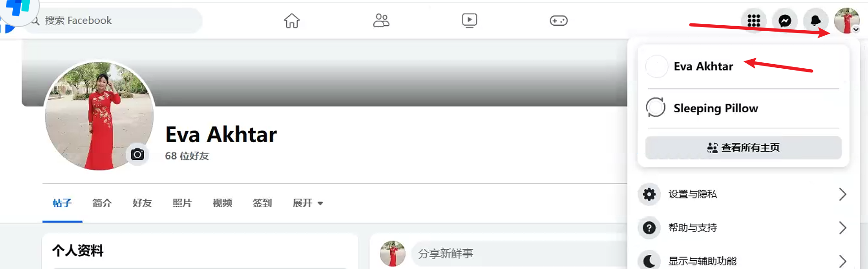Screen dimensions: 868x269
Task: Click the camera icon on profile photo
Action: 137,154
